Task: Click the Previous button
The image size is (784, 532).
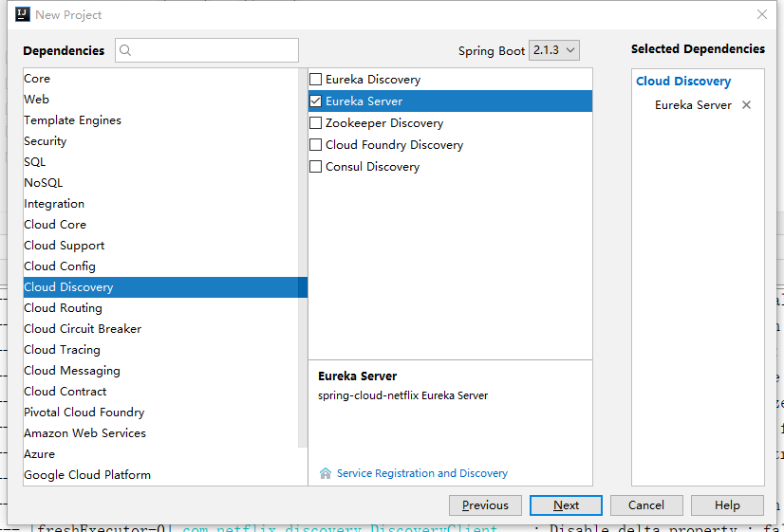Action: (485, 505)
